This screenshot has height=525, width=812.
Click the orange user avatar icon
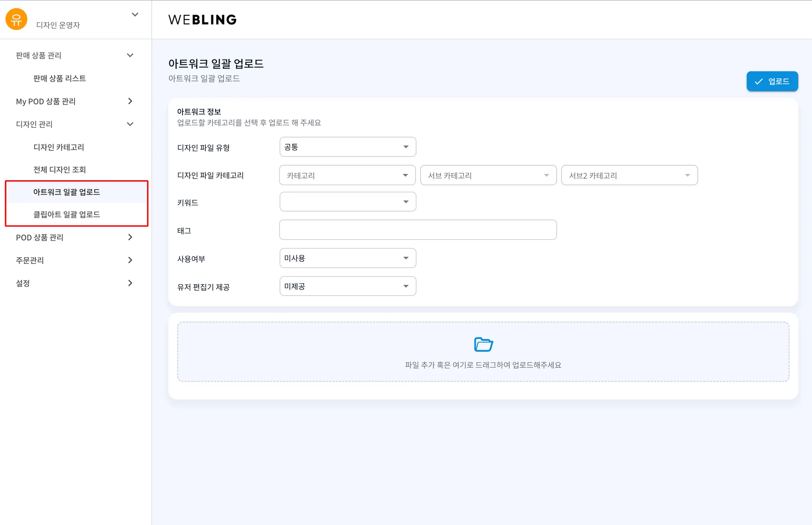pos(16,19)
